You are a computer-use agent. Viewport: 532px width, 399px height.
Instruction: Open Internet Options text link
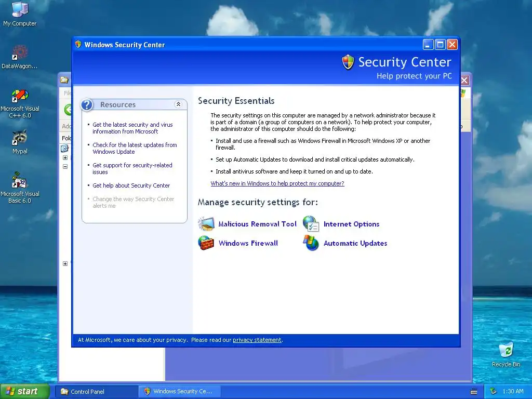click(x=352, y=224)
